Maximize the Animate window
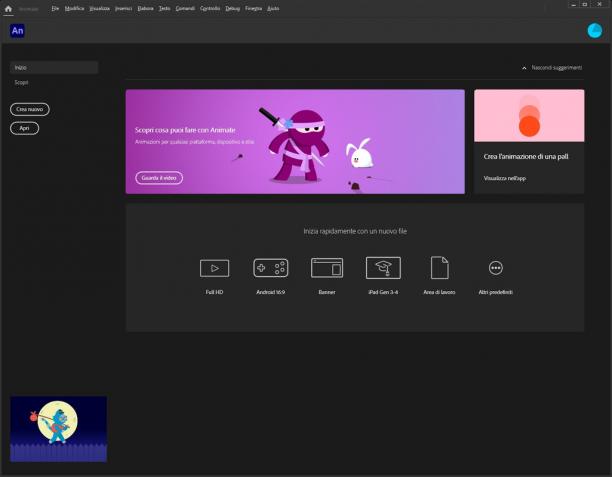This screenshot has width=612, height=477. tap(585, 5)
